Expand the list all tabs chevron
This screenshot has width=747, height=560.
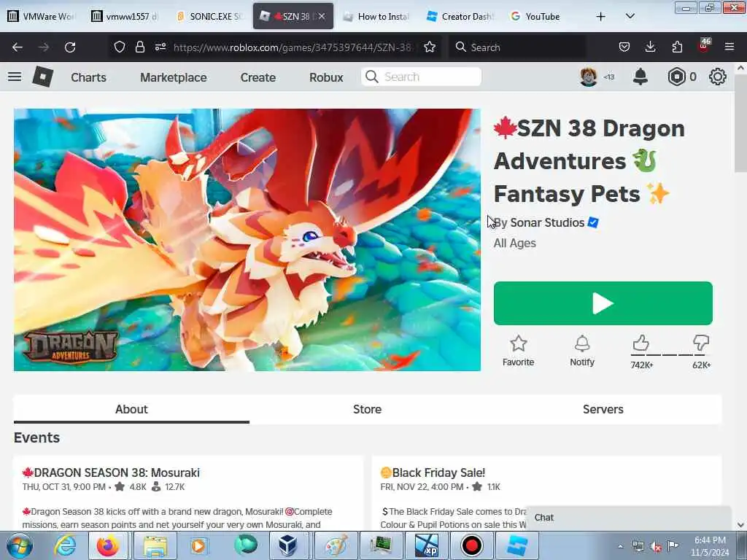[x=630, y=16]
